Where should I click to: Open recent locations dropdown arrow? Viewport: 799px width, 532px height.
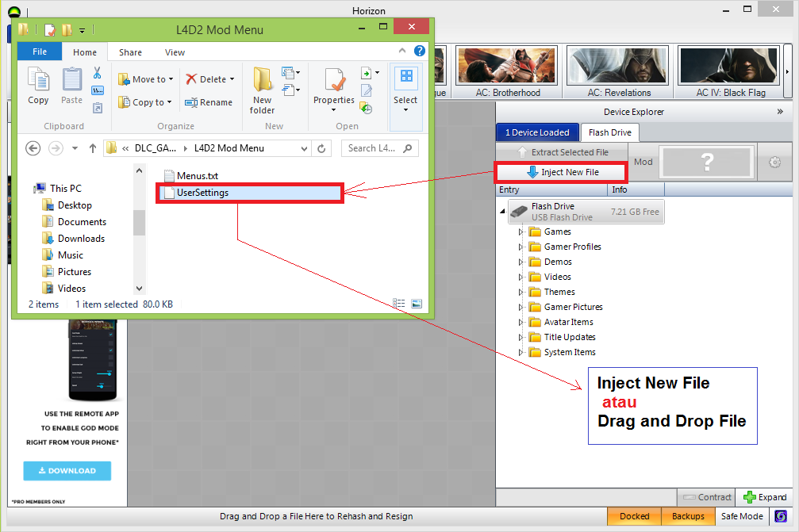pos(75,148)
